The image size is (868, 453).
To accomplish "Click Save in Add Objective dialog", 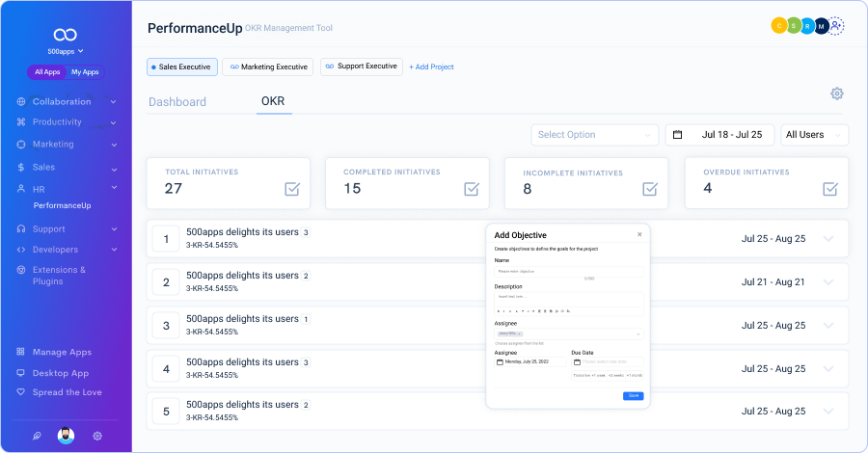I will click(x=633, y=395).
